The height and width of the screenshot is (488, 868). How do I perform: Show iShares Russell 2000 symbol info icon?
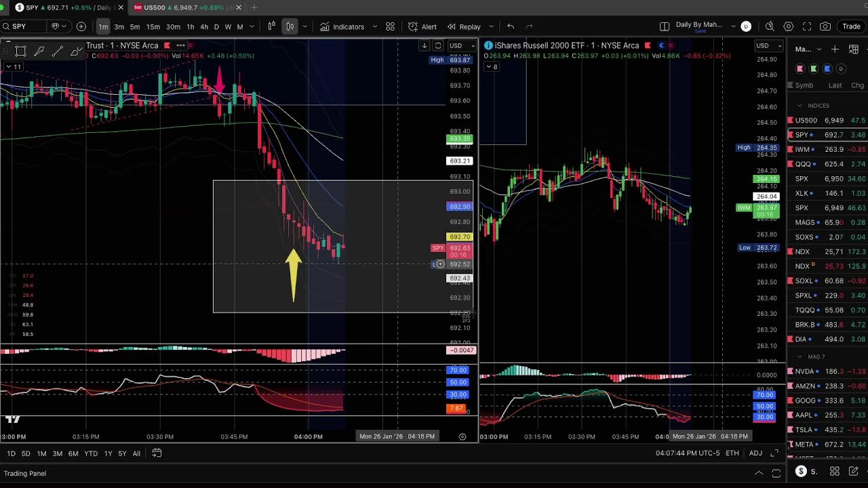[x=488, y=45]
